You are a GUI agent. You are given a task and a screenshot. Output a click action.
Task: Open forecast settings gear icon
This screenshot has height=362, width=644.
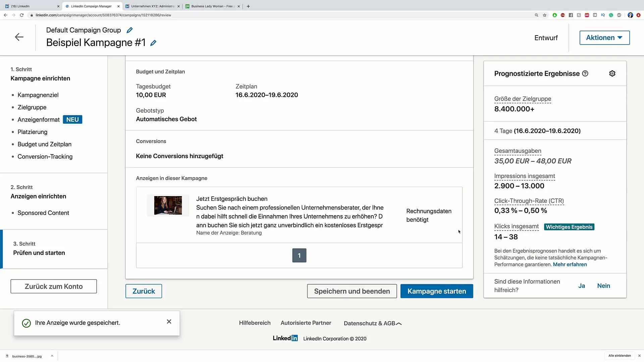coord(612,73)
